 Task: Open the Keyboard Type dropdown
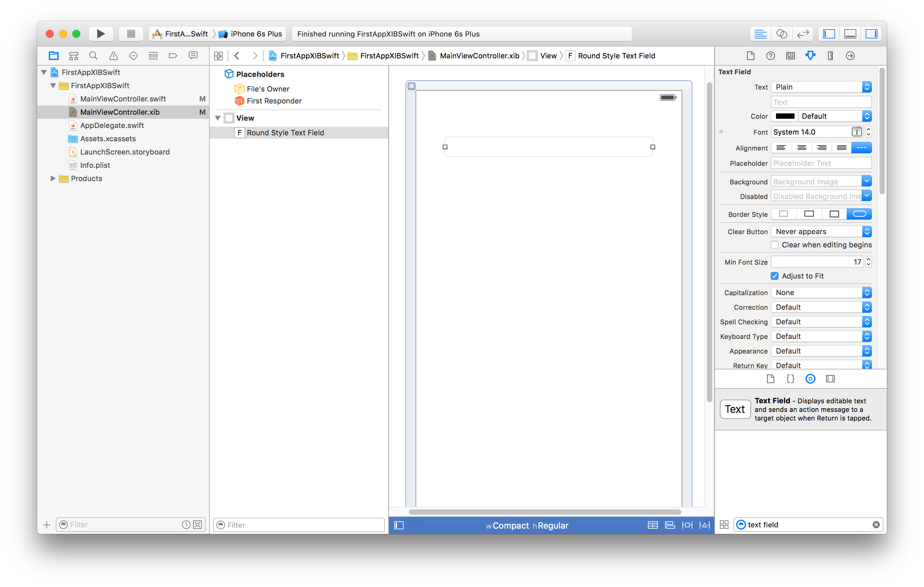[x=821, y=336]
